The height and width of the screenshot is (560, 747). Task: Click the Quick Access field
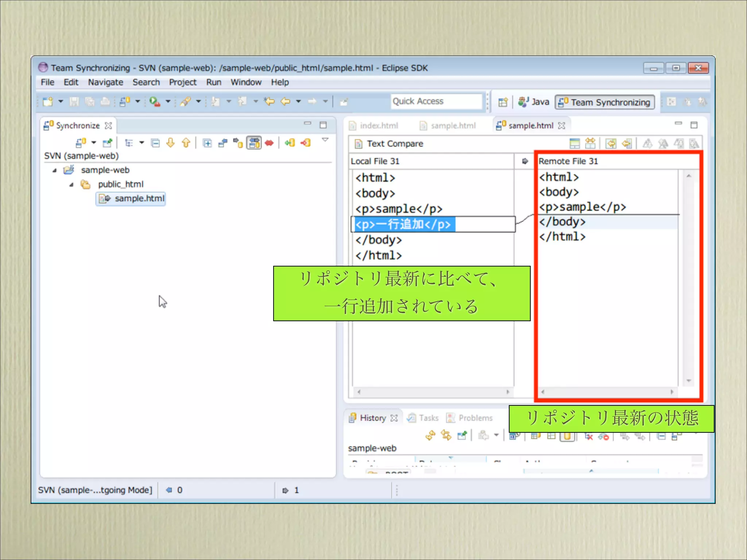pyautogui.click(x=436, y=101)
